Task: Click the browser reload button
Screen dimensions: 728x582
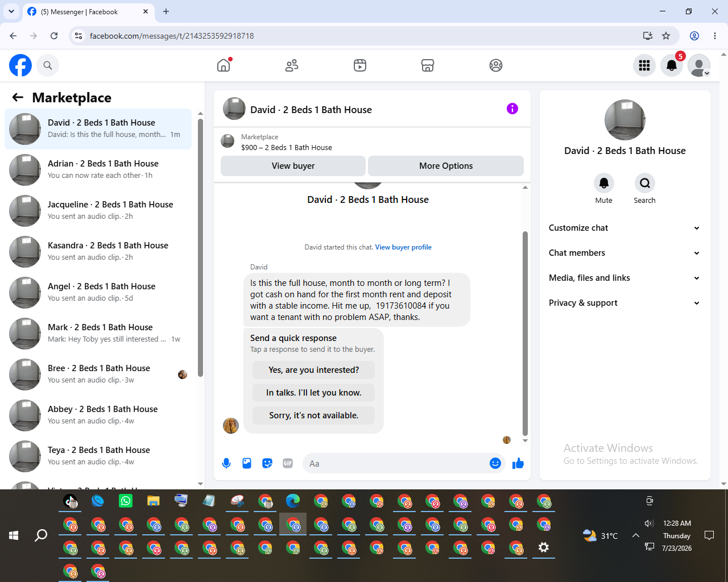Action: point(54,36)
